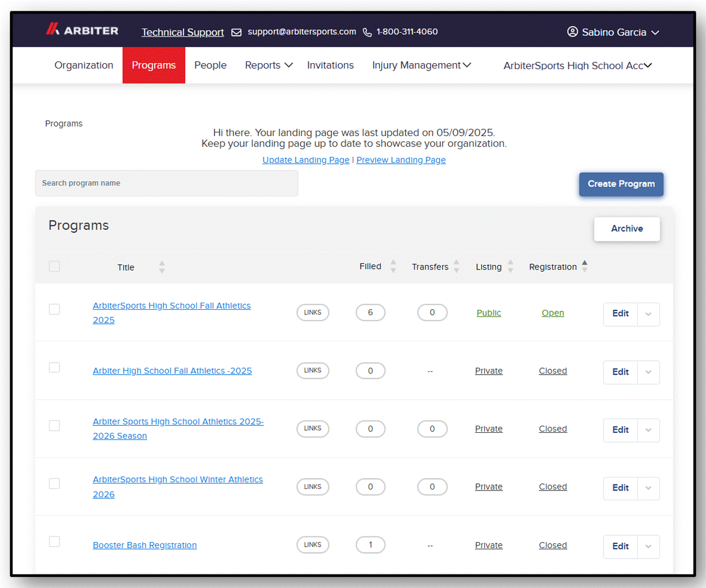Viewport: 706px width, 588px height.
Task: Open the Invitations tab
Action: [x=330, y=65]
